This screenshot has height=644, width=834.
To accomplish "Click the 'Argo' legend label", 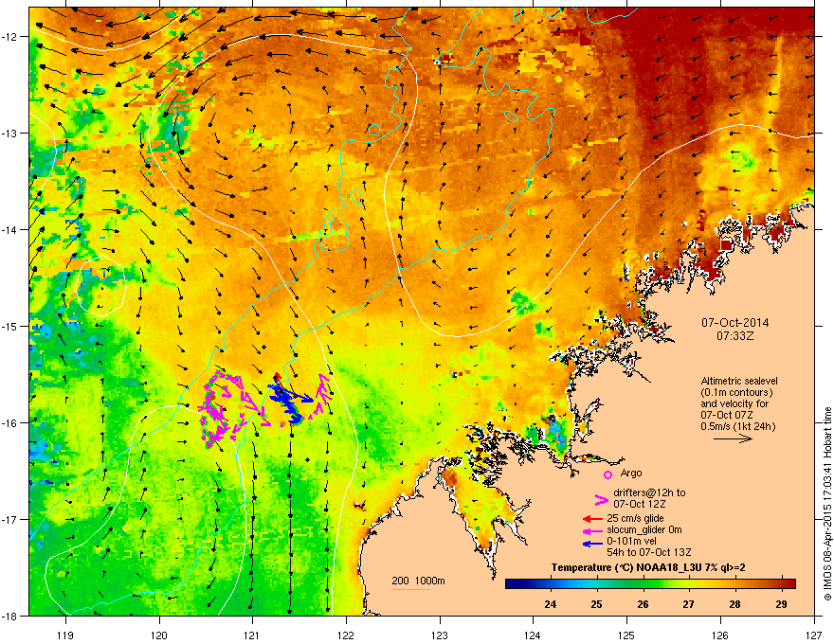I will pos(631,473).
